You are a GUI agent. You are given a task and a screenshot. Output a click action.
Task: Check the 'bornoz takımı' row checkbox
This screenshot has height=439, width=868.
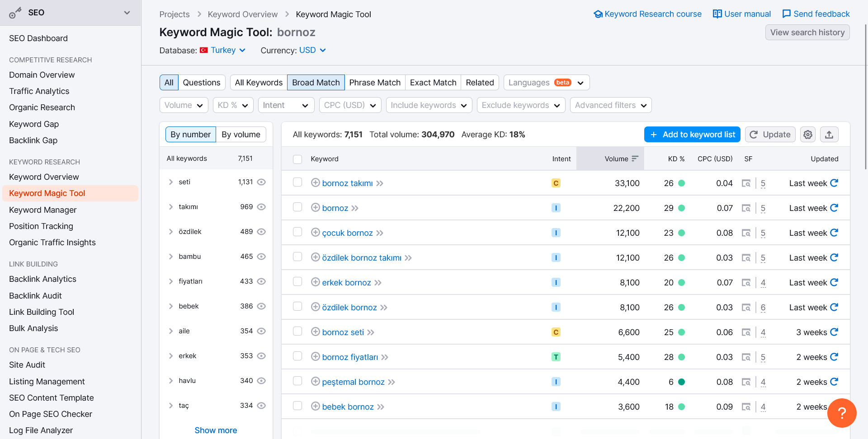(297, 182)
